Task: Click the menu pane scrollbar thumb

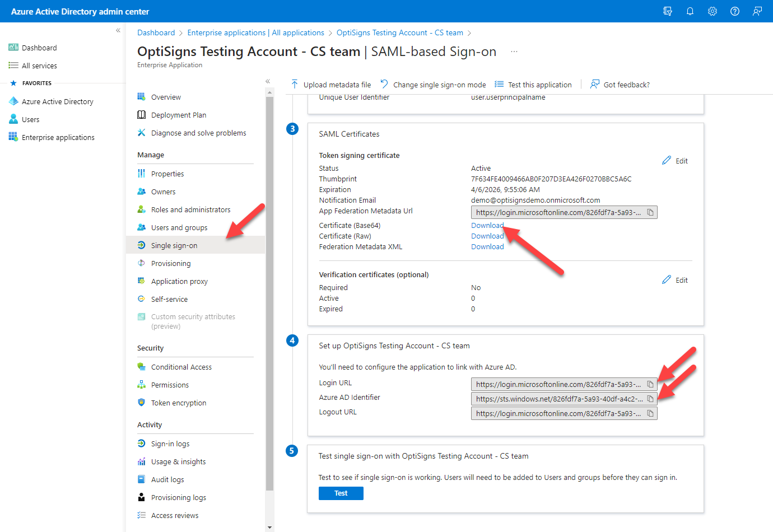Action: (270, 294)
